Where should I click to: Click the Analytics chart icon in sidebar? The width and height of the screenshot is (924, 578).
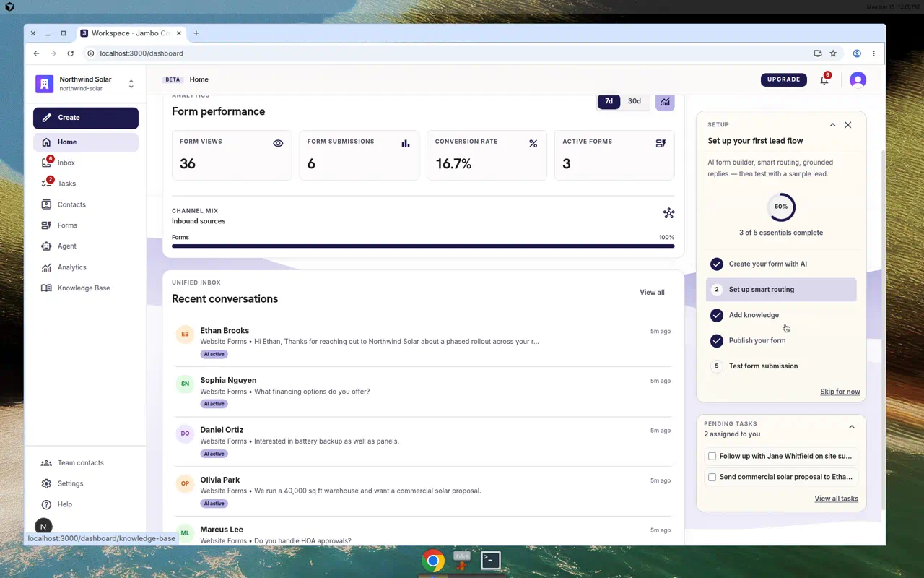click(46, 267)
